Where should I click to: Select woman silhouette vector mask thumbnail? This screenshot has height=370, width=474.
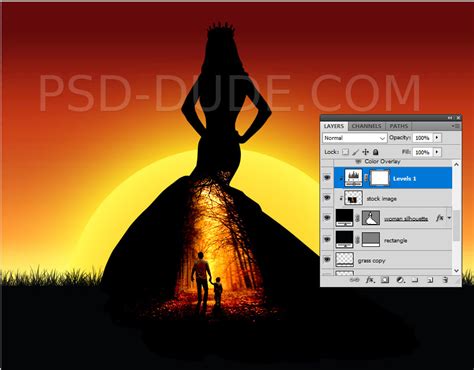[x=371, y=218]
